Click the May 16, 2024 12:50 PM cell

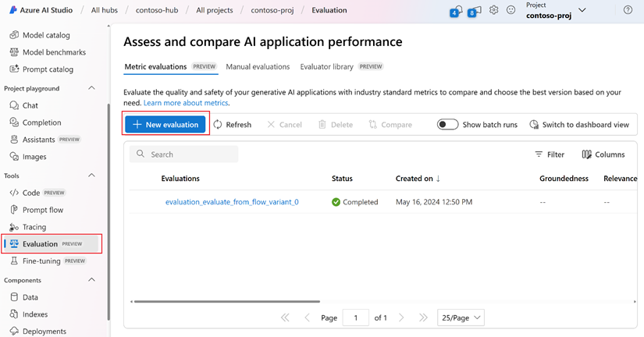(x=434, y=202)
